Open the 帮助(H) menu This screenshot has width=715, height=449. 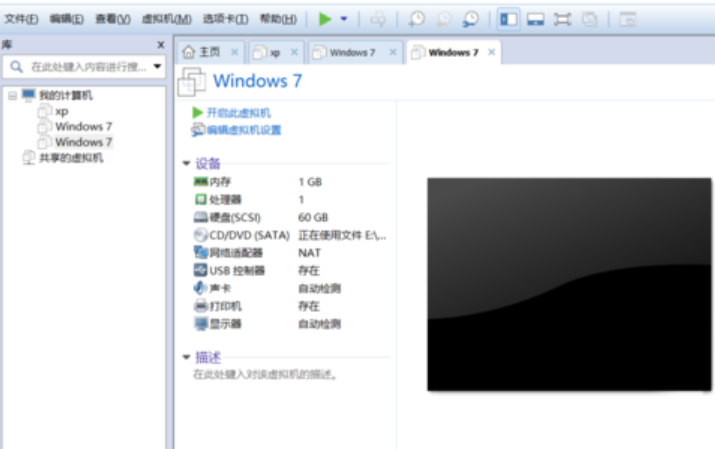point(278,19)
